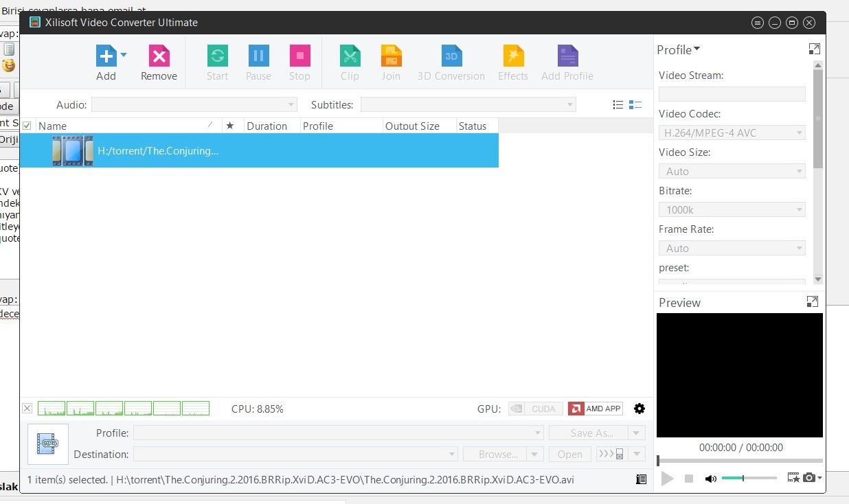Sort the list by Duration column
Screen dimensions: 849x504
(x=272, y=126)
